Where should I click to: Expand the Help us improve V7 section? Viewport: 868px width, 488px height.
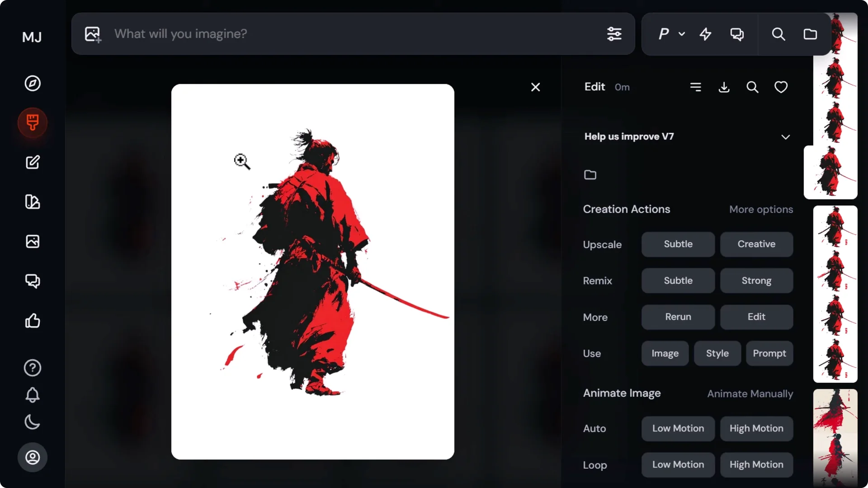[x=786, y=136]
